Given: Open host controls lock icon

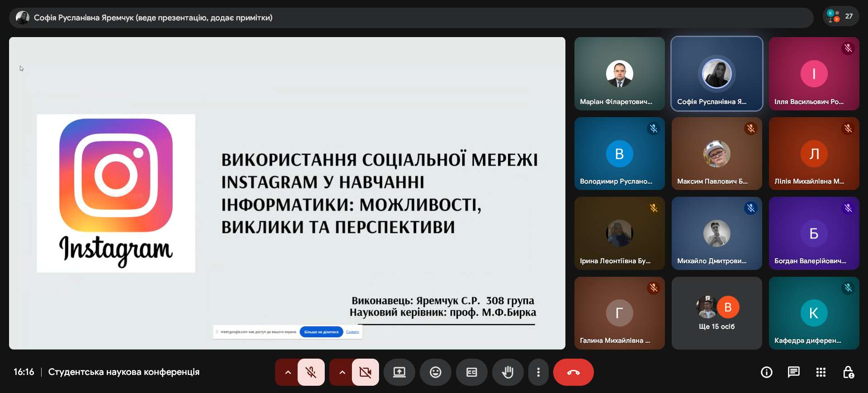Looking at the screenshot, I should (848, 372).
